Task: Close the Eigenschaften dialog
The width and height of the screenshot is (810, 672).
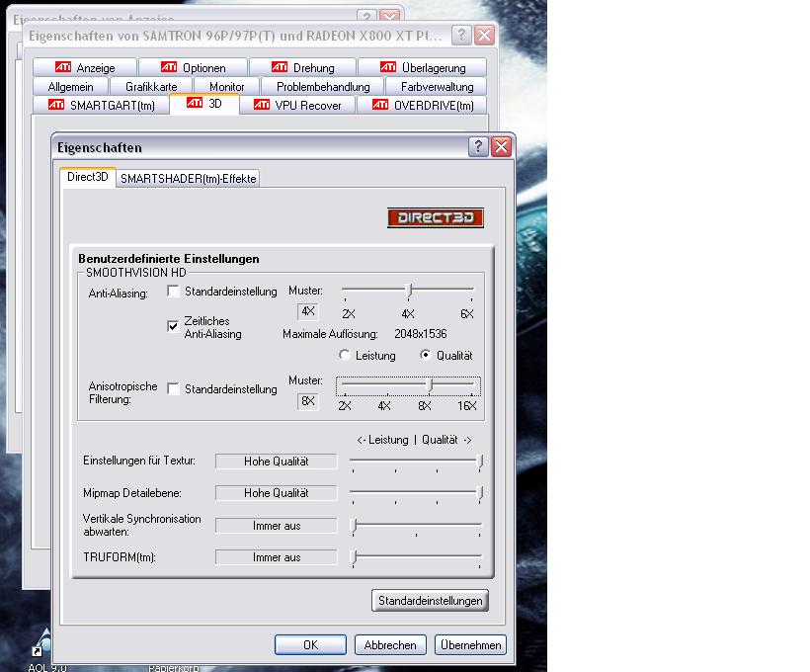Action: pyautogui.click(x=502, y=147)
